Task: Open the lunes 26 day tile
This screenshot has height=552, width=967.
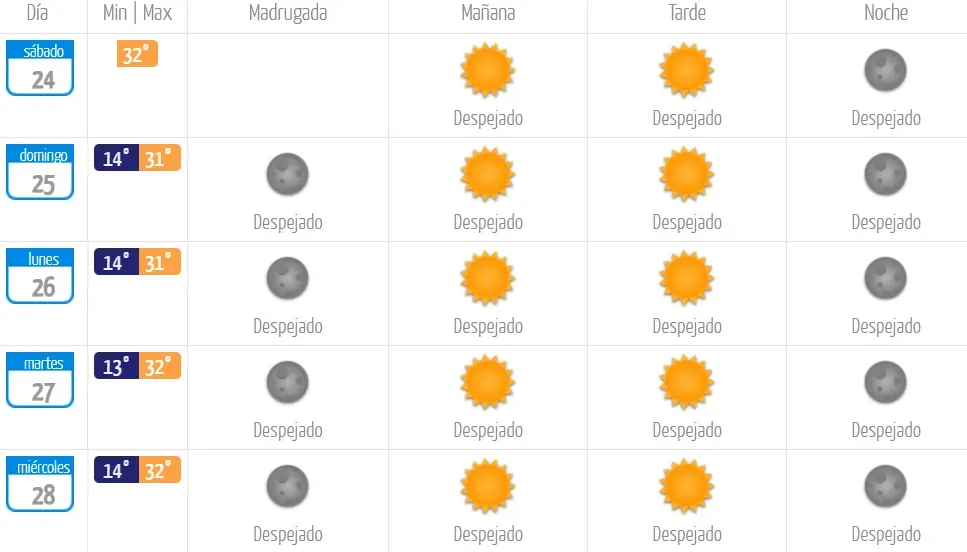Action: (x=40, y=276)
